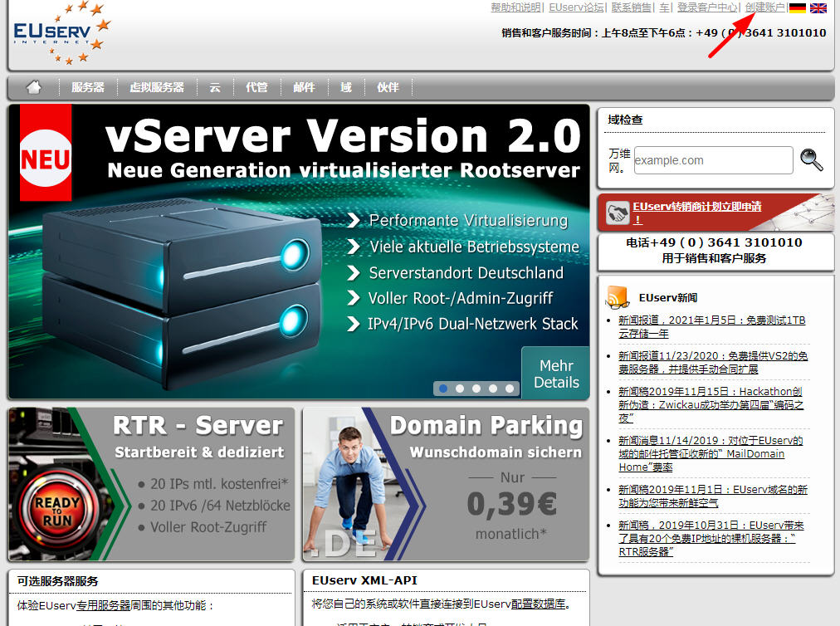Select 代管 in the navigation bar
The height and width of the screenshot is (626, 840).
(x=256, y=87)
